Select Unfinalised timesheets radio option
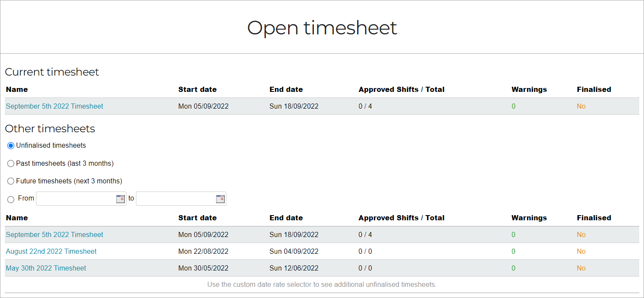 tap(11, 146)
